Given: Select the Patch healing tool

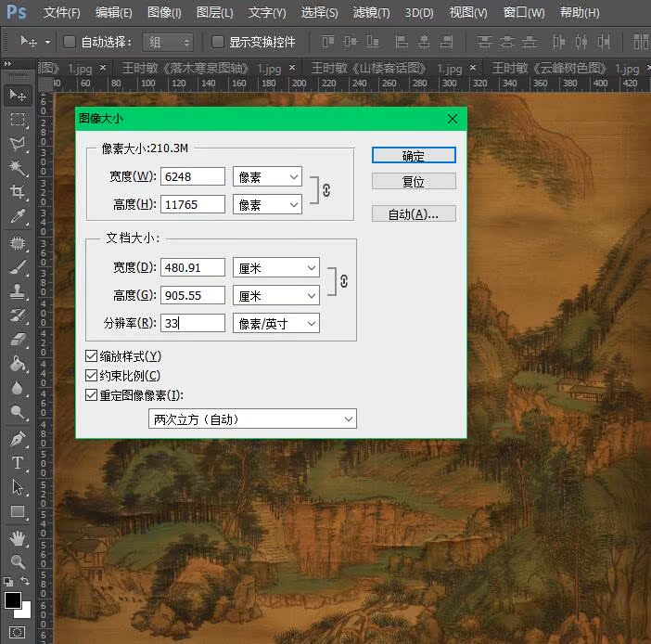Looking at the screenshot, I should coord(18,242).
